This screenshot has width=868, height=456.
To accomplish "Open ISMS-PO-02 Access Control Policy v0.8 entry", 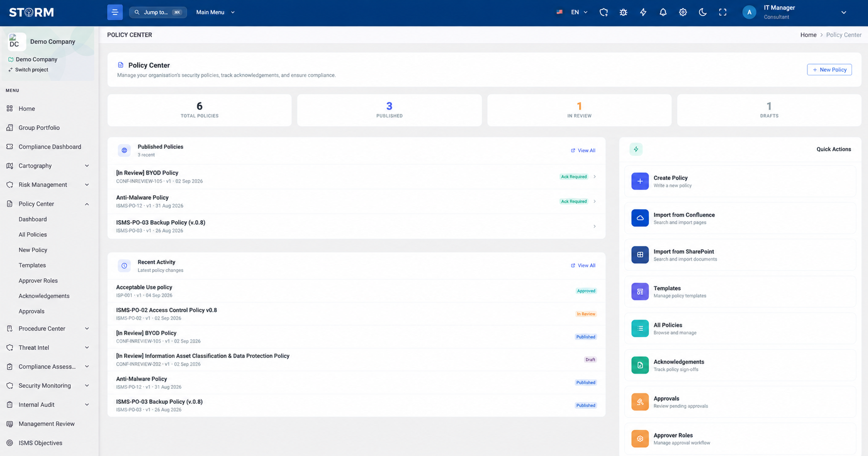I will 356,314.
